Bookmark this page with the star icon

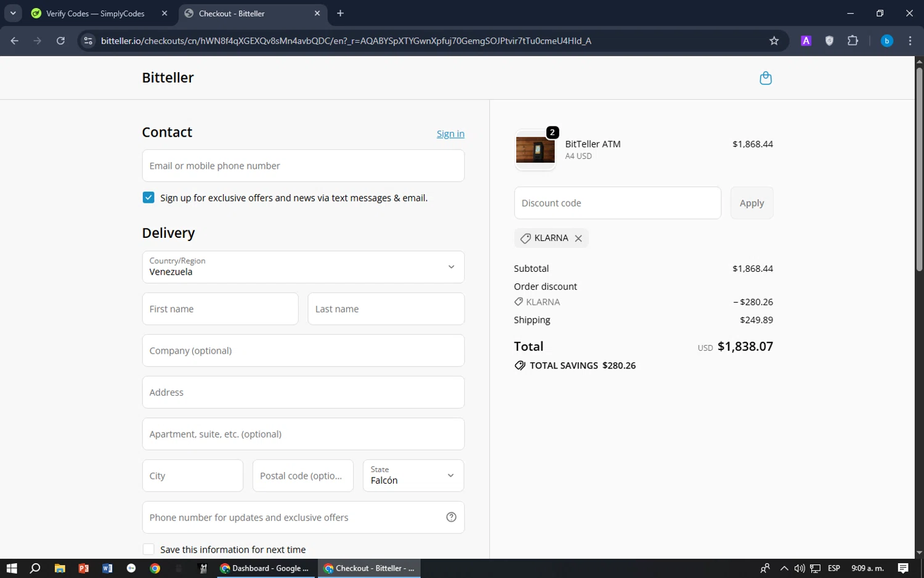point(774,41)
